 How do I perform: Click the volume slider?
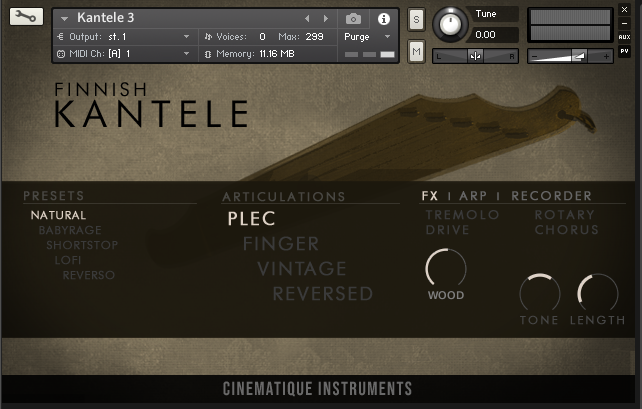(x=570, y=56)
